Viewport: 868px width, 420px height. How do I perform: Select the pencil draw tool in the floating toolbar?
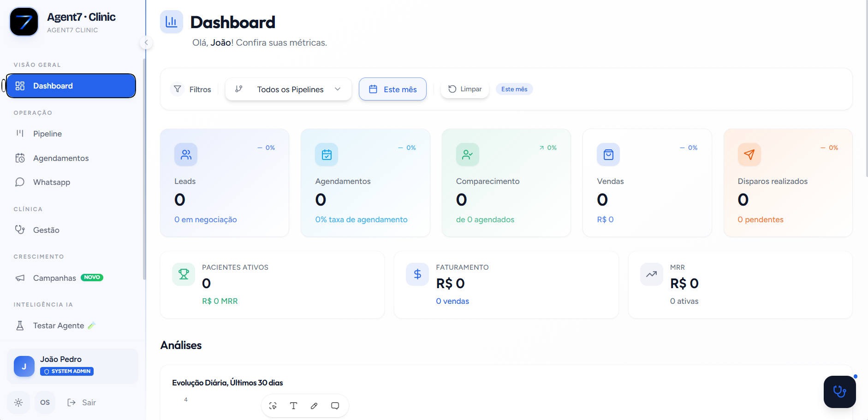(314, 406)
